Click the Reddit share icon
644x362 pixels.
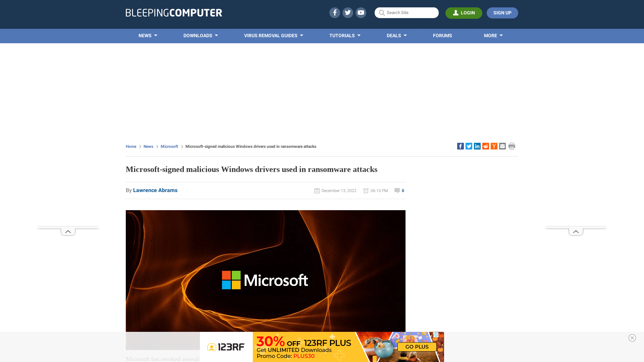click(486, 146)
